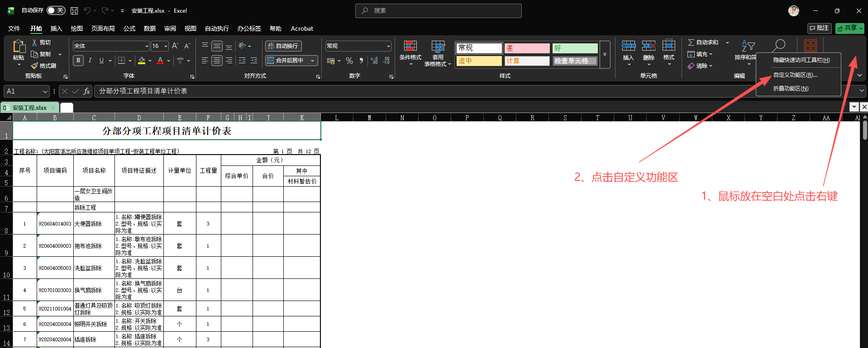Apply the 好 good cell style
868x348 pixels.
575,48
